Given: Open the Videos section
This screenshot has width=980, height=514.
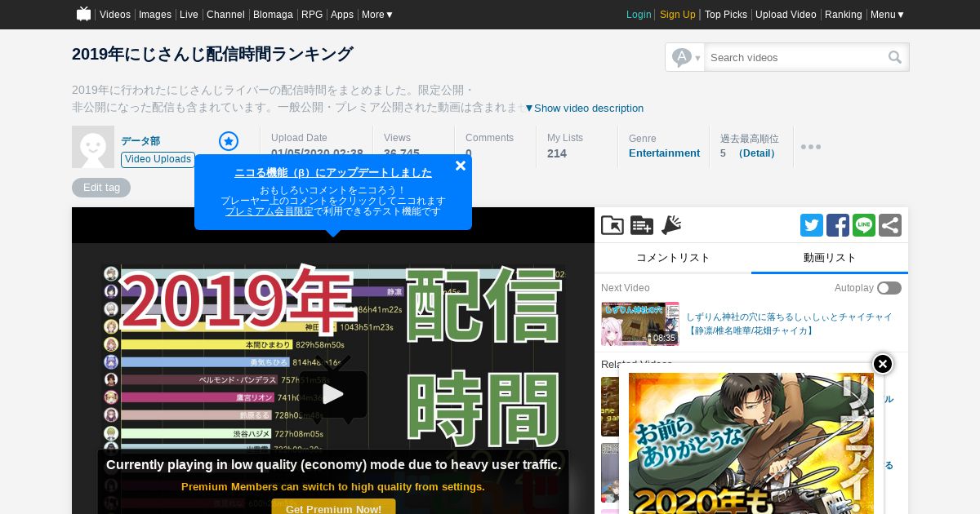Looking at the screenshot, I should coord(115,15).
